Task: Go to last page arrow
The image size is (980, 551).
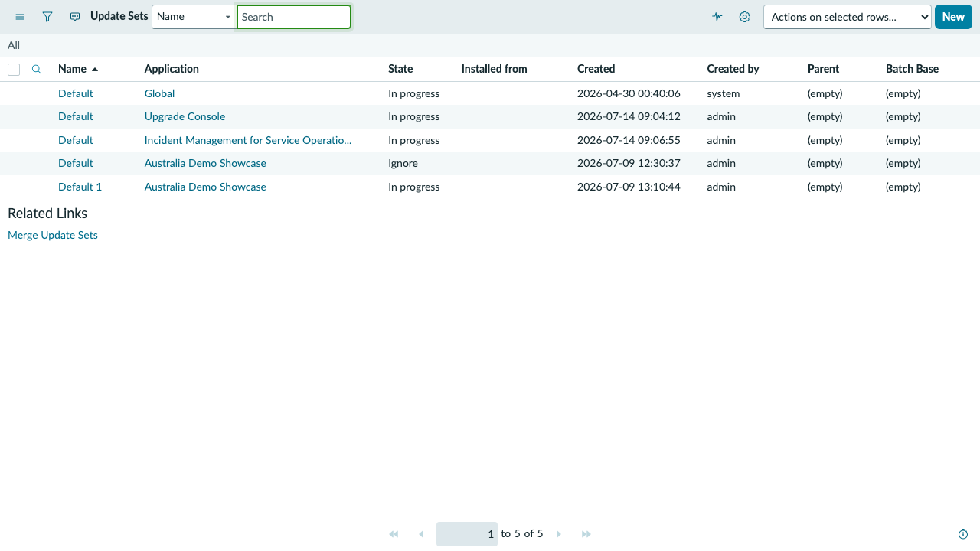Action: point(586,534)
